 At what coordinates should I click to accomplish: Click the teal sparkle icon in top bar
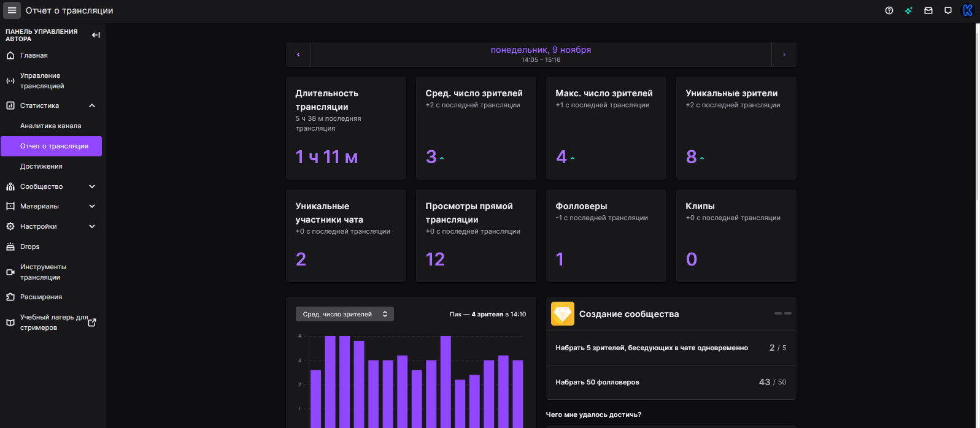(909, 10)
